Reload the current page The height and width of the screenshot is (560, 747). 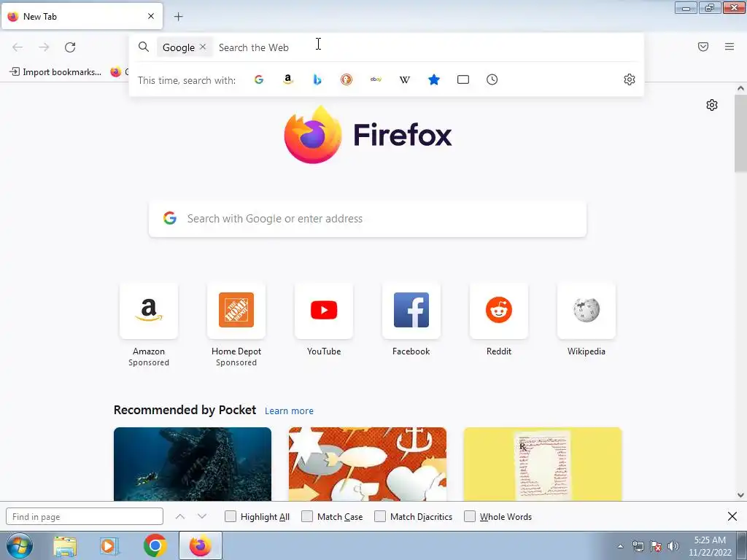click(x=70, y=47)
